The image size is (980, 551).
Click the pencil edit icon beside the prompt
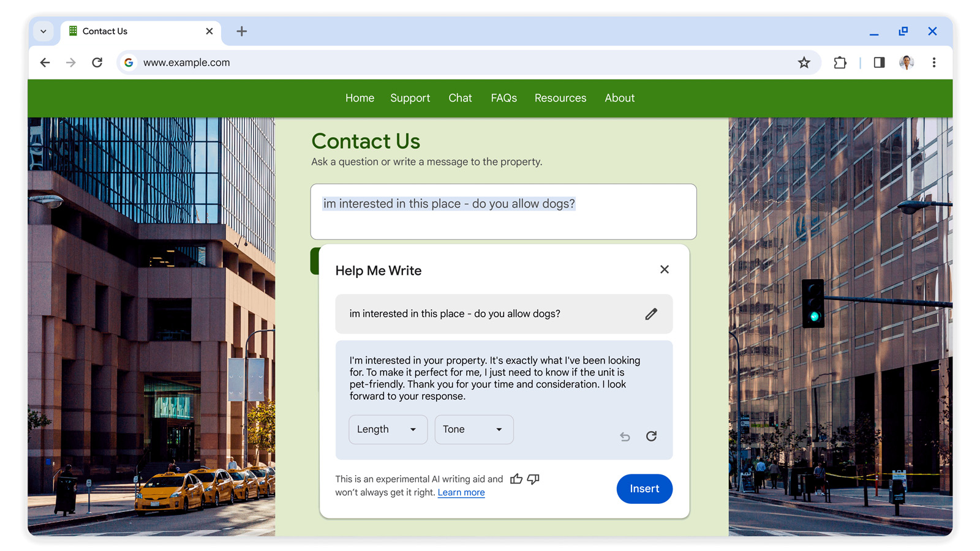(x=651, y=314)
